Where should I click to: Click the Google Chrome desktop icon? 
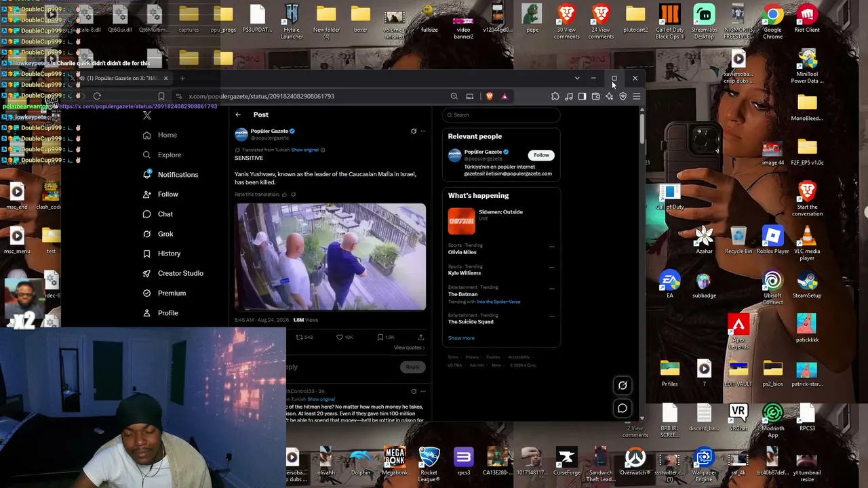pos(772,22)
